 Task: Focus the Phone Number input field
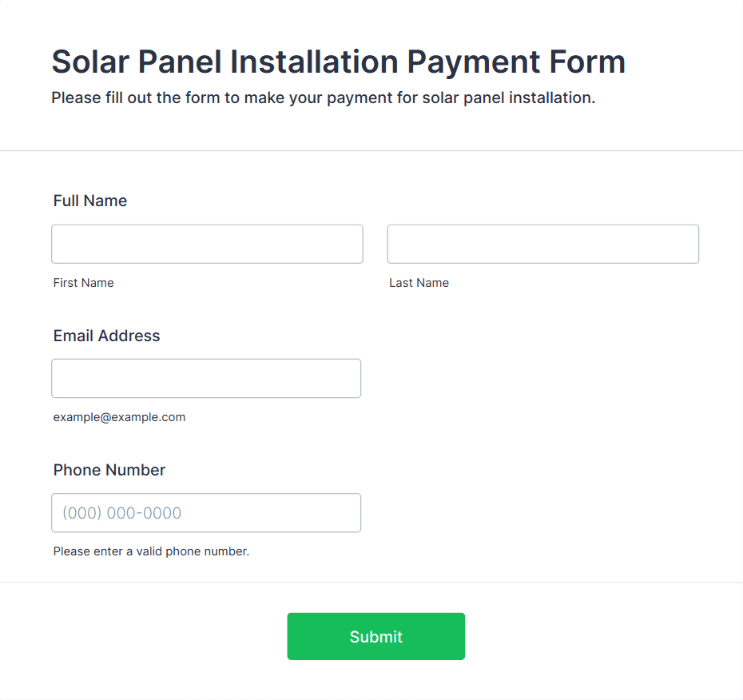pyautogui.click(x=206, y=512)
